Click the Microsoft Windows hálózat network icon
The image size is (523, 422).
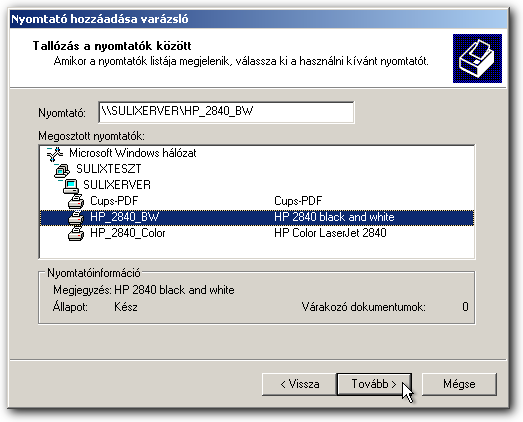click(55, 154)
